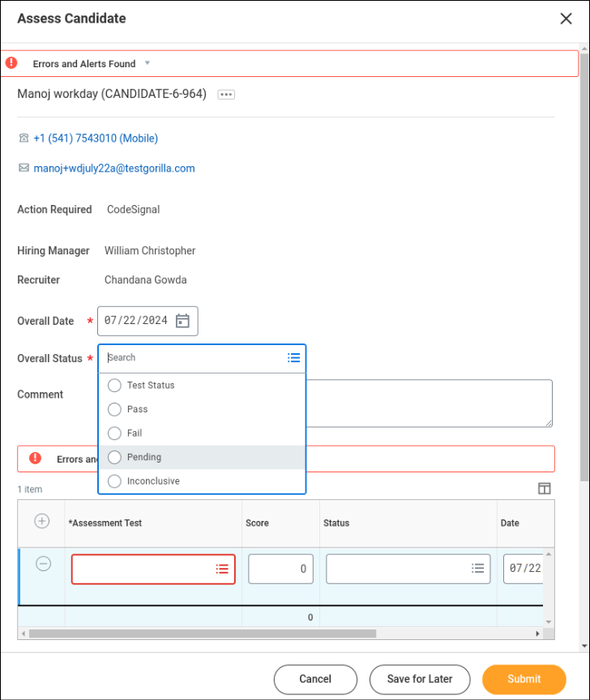Open the Assessment Test prompt dropdown
The width and height of the screenshot is (590, 700).
click(x=222, y=568)
